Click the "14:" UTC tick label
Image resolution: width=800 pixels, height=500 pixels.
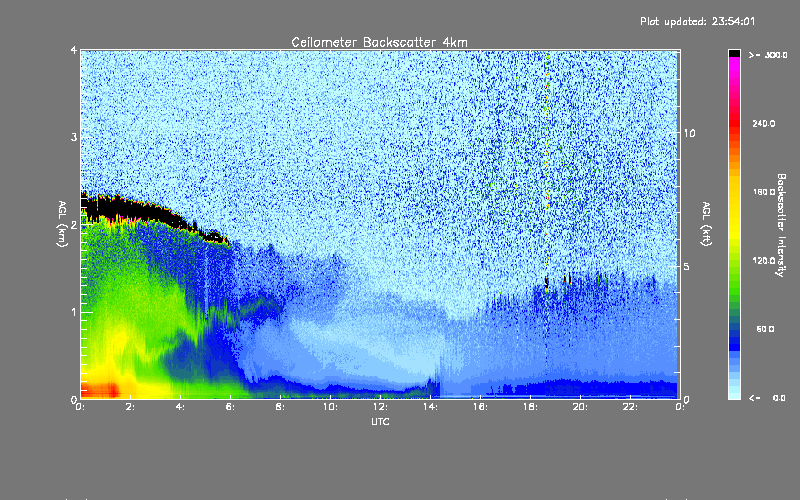[430, 407]
